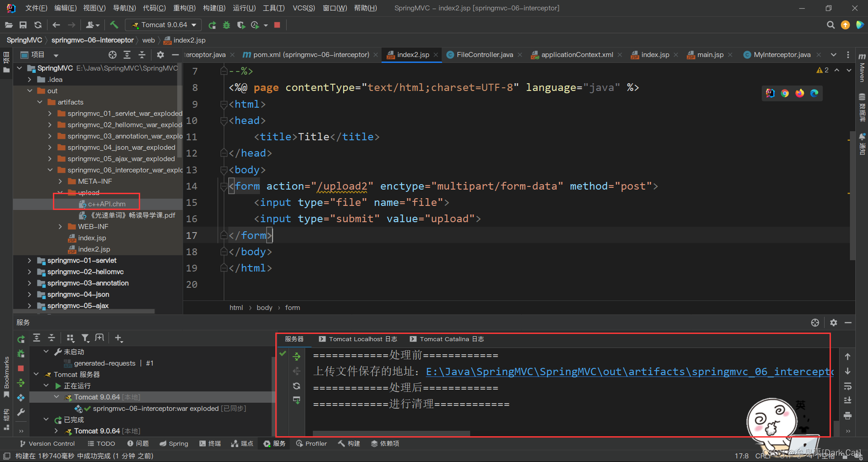Expand the .idea folder

coord(29,80)
